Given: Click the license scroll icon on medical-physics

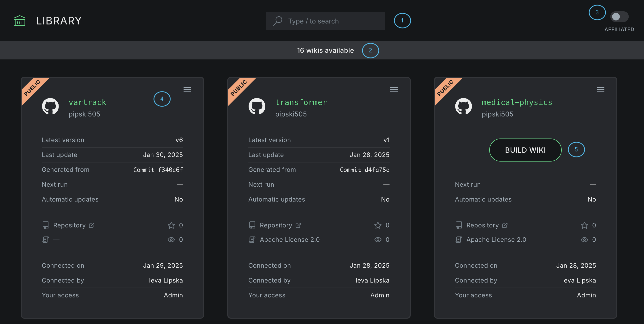Looking at the screenshot, I should (459, 240).
